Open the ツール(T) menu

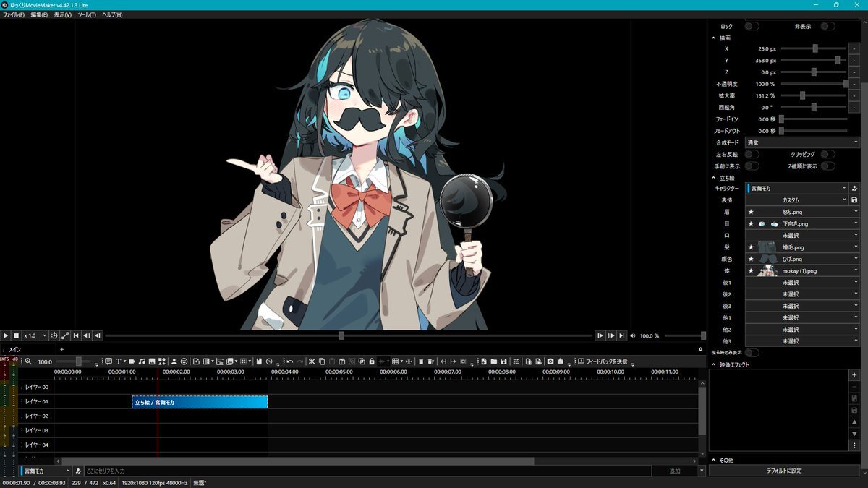tap(87, 14)
